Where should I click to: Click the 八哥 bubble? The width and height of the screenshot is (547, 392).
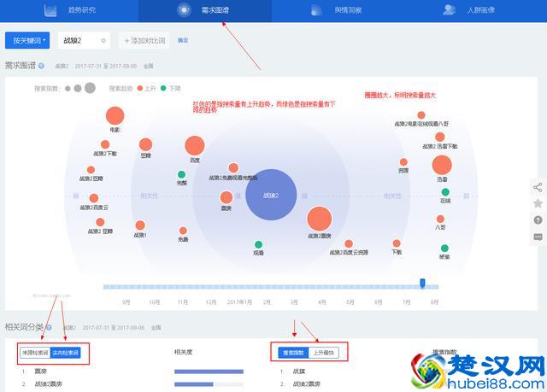coord(440,219)
